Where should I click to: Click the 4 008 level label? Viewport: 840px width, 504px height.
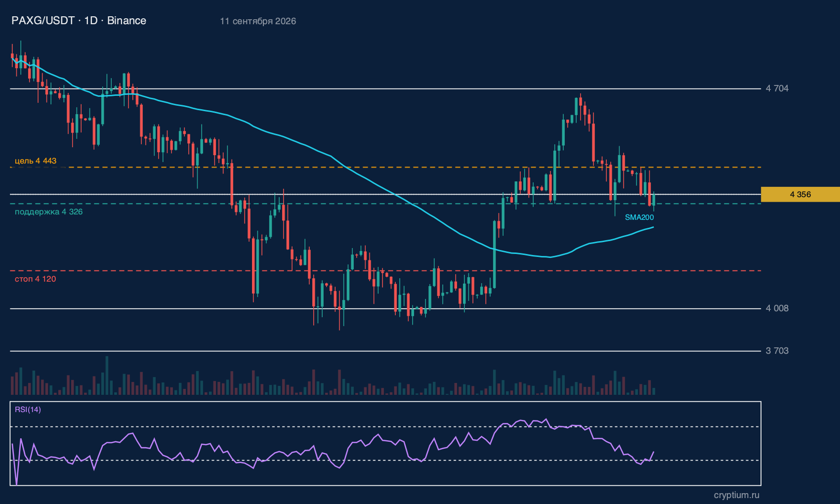click(777, 308)
